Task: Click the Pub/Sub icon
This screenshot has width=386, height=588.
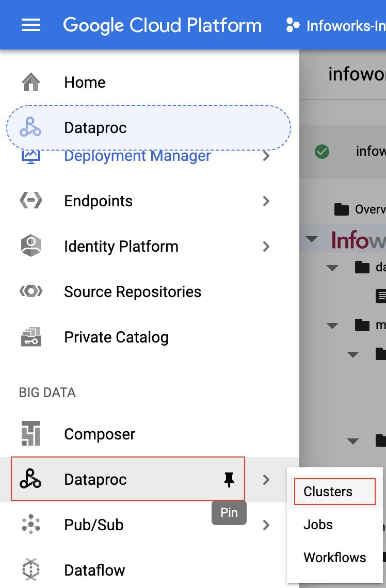Action: point(31,524)
